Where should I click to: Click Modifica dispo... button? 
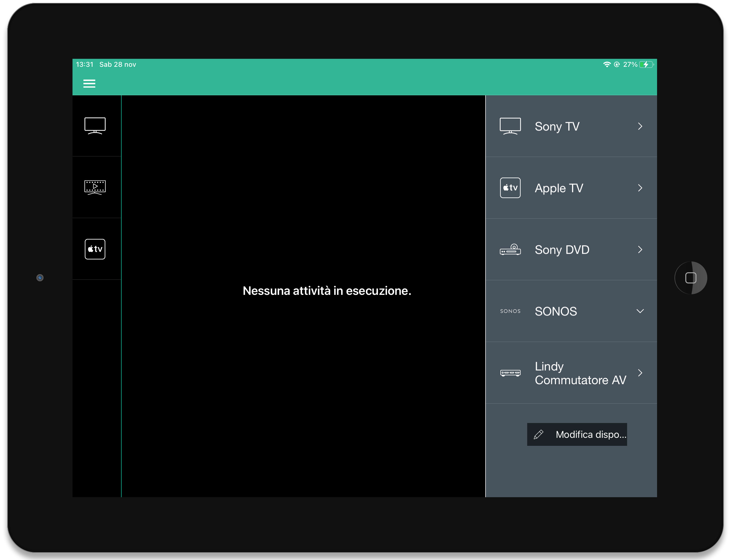(577, 434)
